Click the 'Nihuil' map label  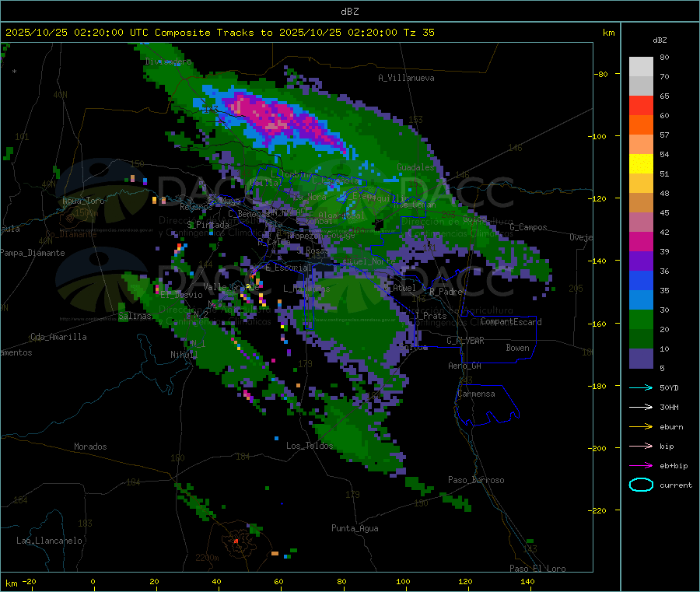[x=184, y=355]
